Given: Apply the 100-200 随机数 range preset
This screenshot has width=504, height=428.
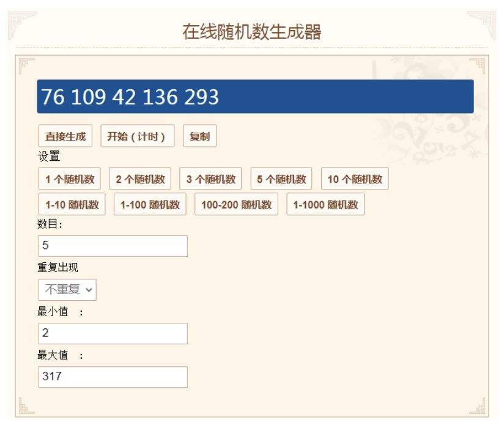Looking at the screenshot, I should pyautogui.click(x=236, y=204).
